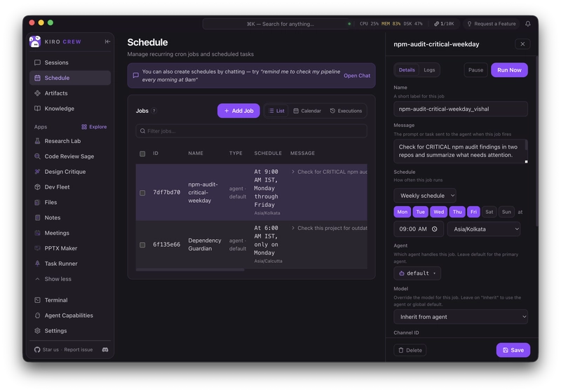Open PPTX Maker app

(70, 248)
